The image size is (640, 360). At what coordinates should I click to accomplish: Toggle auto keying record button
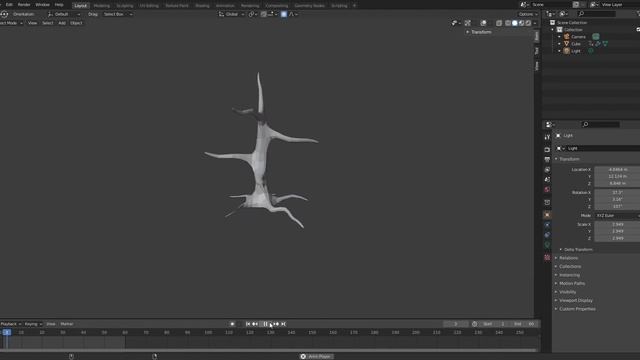click(232, 324)
